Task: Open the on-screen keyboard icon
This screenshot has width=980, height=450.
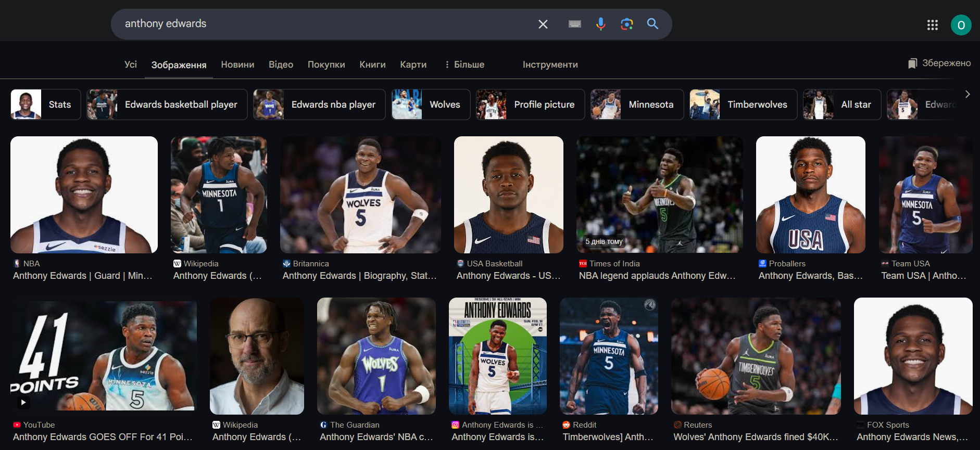Action: click(575, 24)
